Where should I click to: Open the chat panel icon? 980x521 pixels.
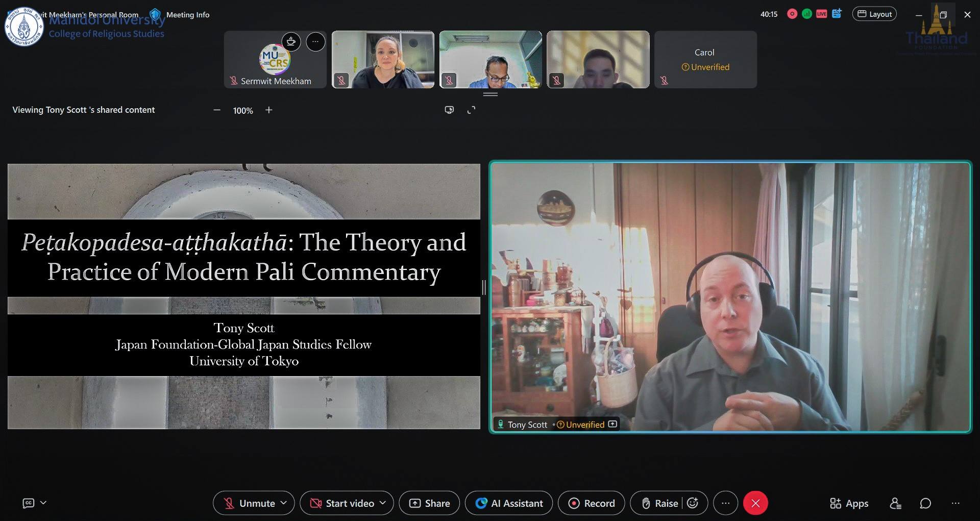point(925,503)
